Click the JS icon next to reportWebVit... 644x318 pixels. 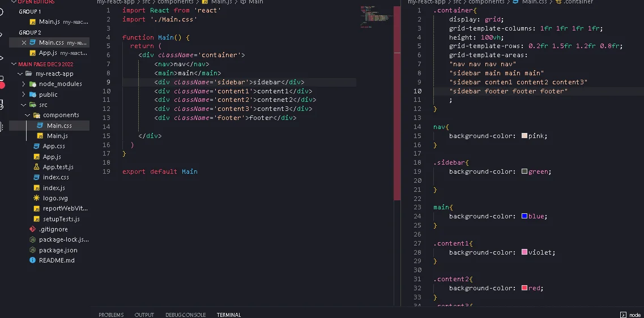coord(37,208)
